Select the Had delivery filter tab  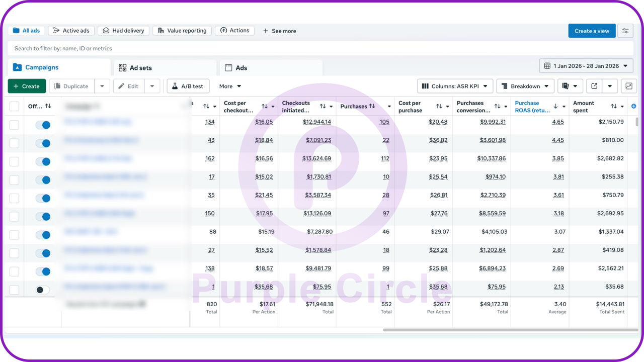[123, 31]
